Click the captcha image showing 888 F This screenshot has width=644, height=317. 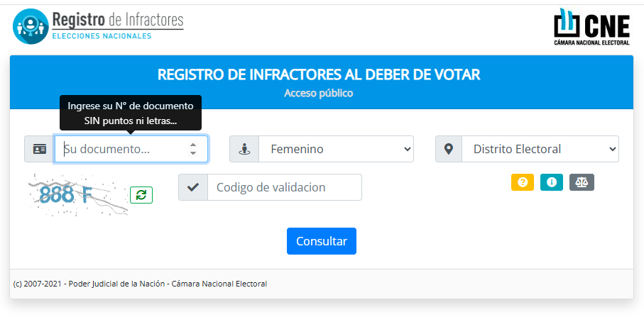point(75,194)
